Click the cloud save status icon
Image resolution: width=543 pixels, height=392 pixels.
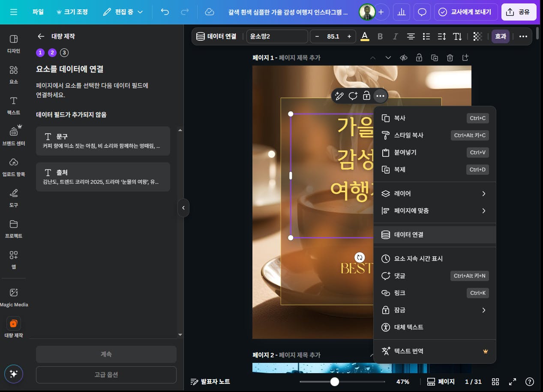210,12
